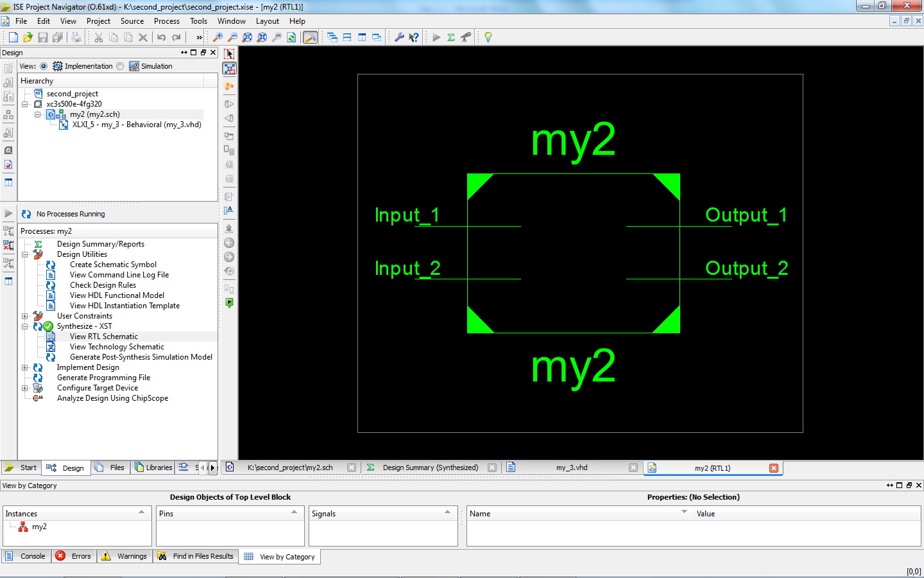This screenshot has width=924, height=578.
Task: Click the toolbar overflow chevron
Action: pos(200,37)
